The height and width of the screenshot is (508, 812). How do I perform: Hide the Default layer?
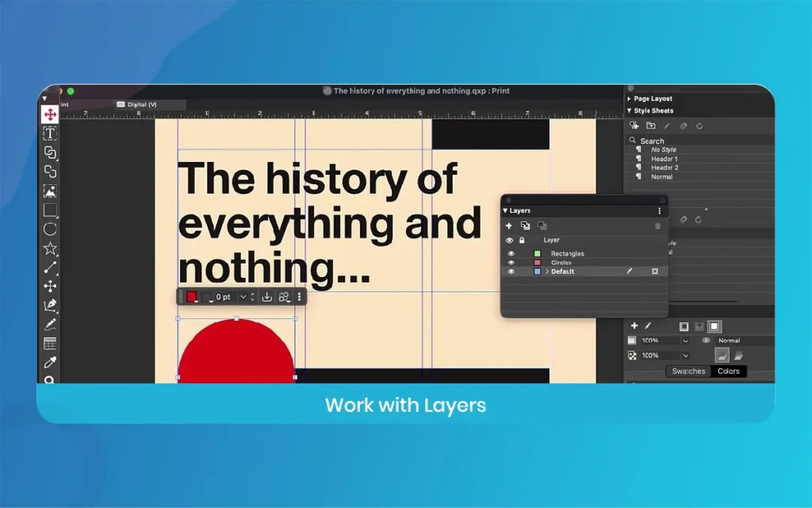coord(511,271)
